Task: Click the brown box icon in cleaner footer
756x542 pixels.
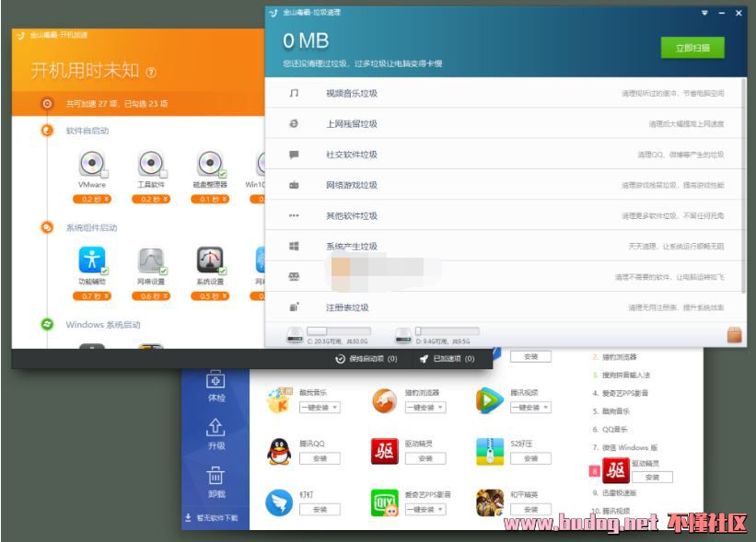Action: [734, 334]
